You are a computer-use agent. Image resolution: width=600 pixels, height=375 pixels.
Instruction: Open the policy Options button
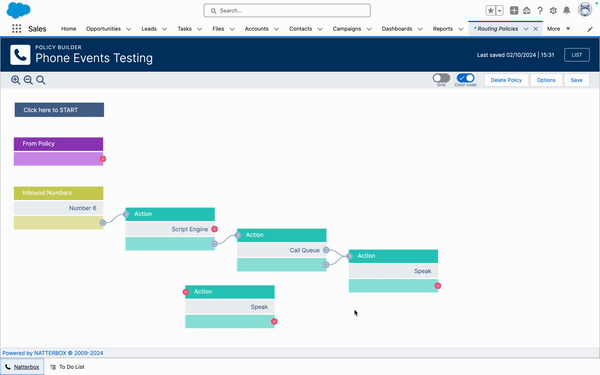[546, 80]
